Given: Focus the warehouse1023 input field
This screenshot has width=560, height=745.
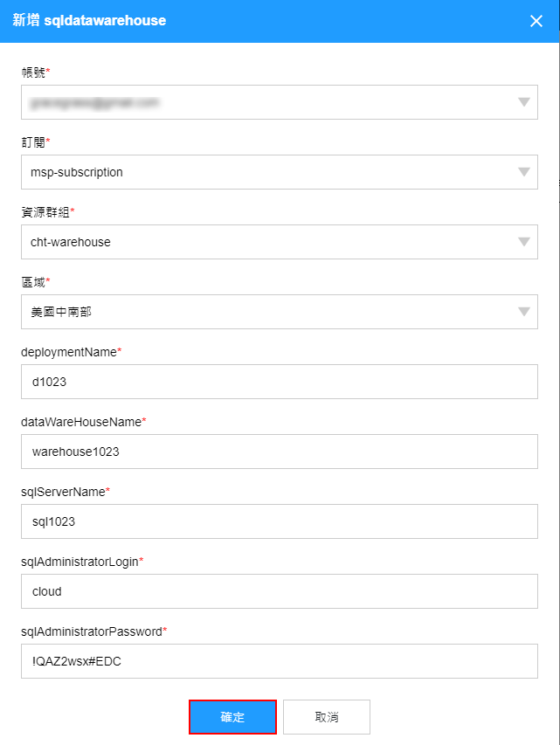Looking at the screenshot, I should click(280, 452).
